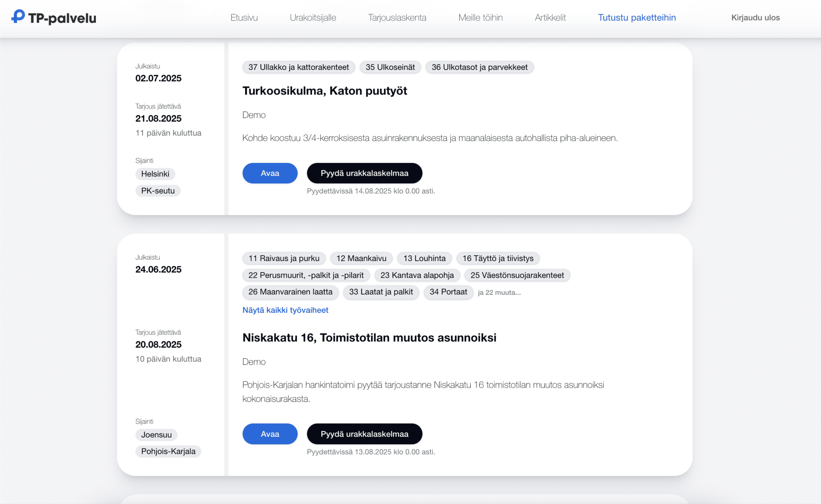
Task: Select the "35 Ulkoseinät" tag
Action: [390, 67]
